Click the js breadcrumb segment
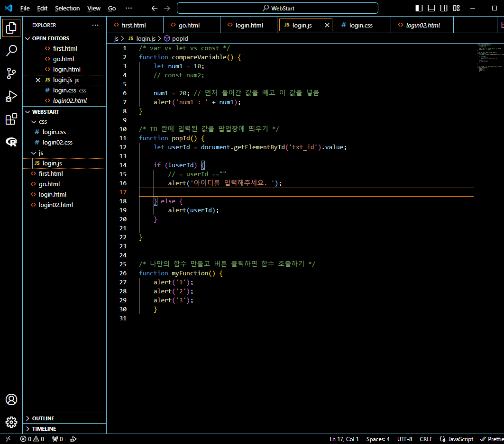504x444 pixels. click(116, 38)
